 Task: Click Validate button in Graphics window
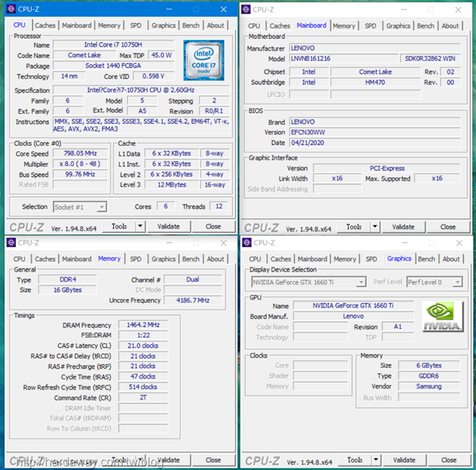click(x=404, y=460)
